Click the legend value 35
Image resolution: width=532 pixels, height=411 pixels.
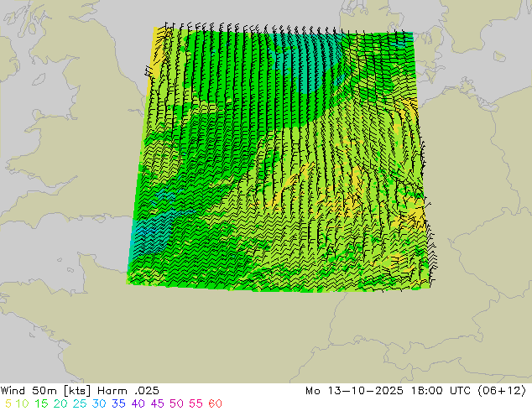coord(118,403)
